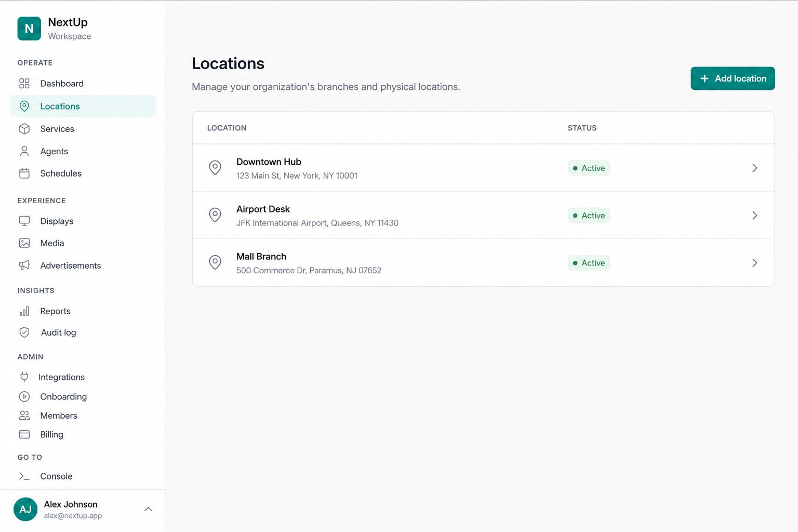View the Reports page

83,311
